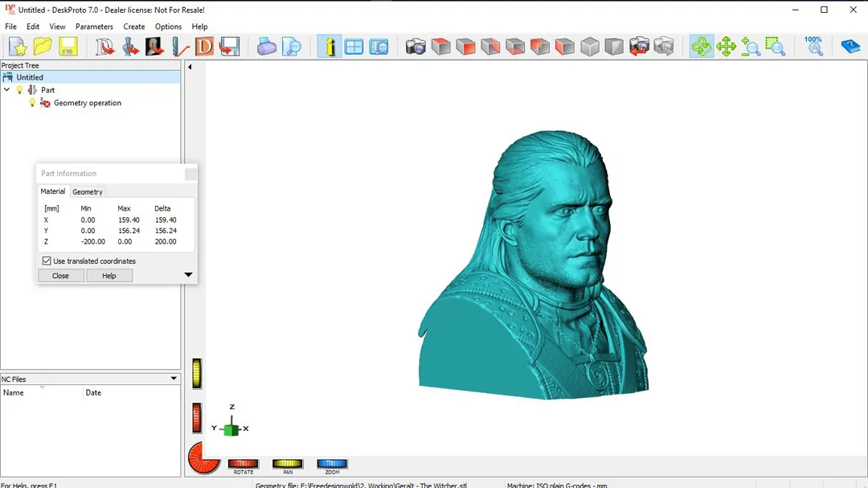
Task: Click the cutter with red toolpath line icon
Action: 179,47
